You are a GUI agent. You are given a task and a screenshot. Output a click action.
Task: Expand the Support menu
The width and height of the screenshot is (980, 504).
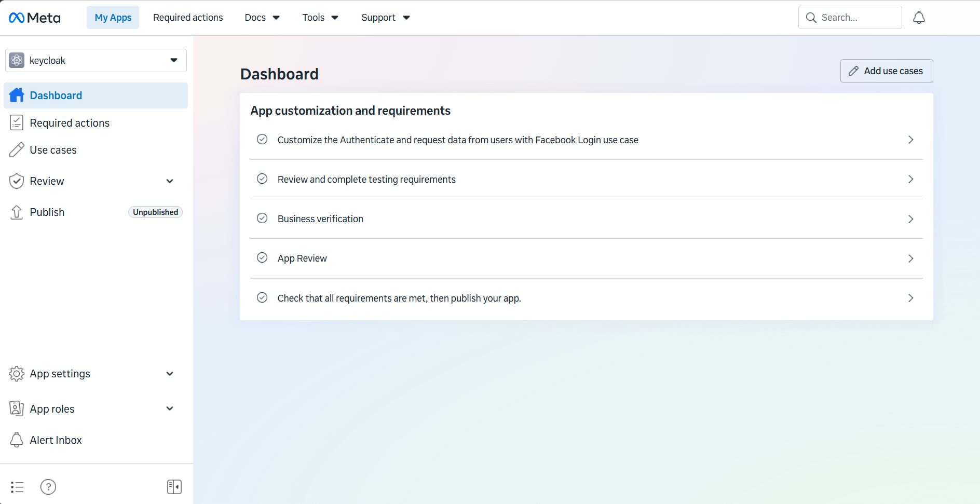pyautogui.click(x=386, y=18)
